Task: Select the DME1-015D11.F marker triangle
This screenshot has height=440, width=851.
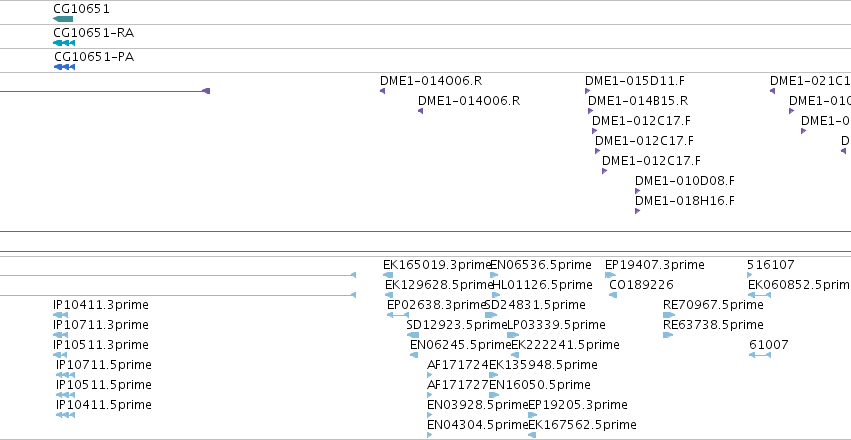Action: (587, 91)
